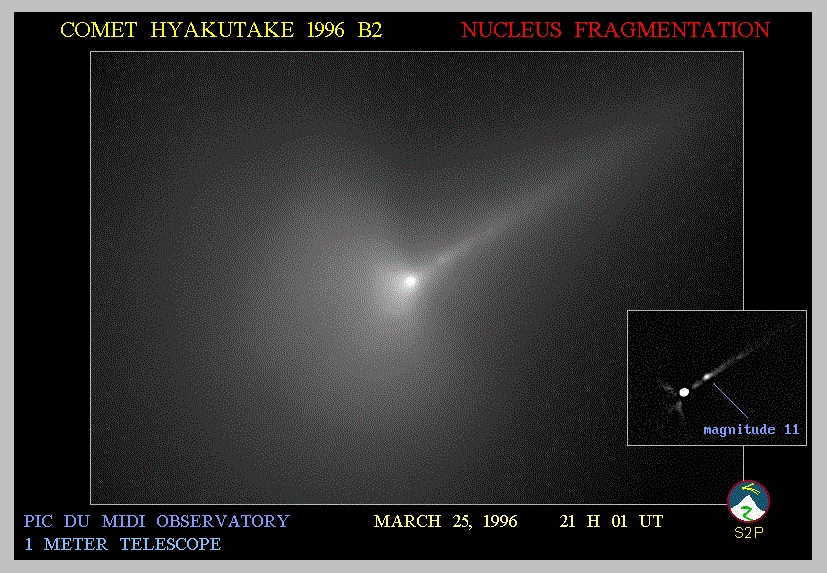Click the bright comet nucleus in main image
Screen dimensions: 827x573
pyautogui.click(x=410, y=281)
